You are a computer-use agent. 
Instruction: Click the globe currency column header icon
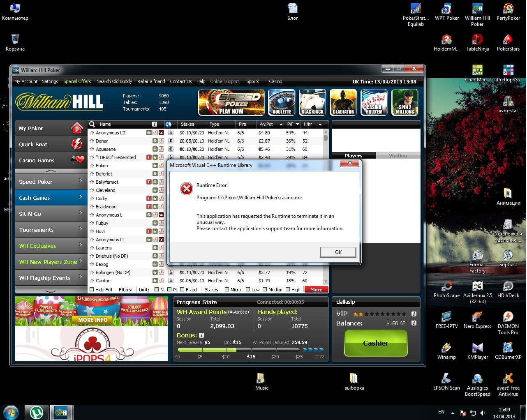(168, 124)
